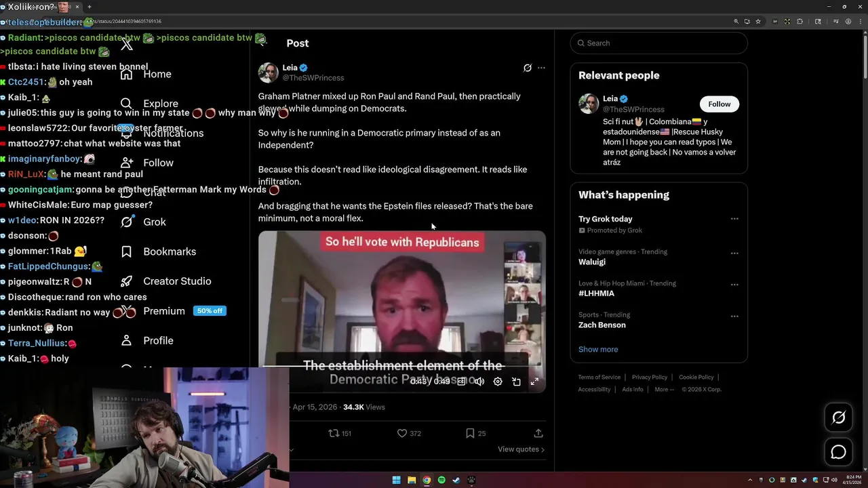Bookmark this page with the browser star icon

click(x=757, y=21)
